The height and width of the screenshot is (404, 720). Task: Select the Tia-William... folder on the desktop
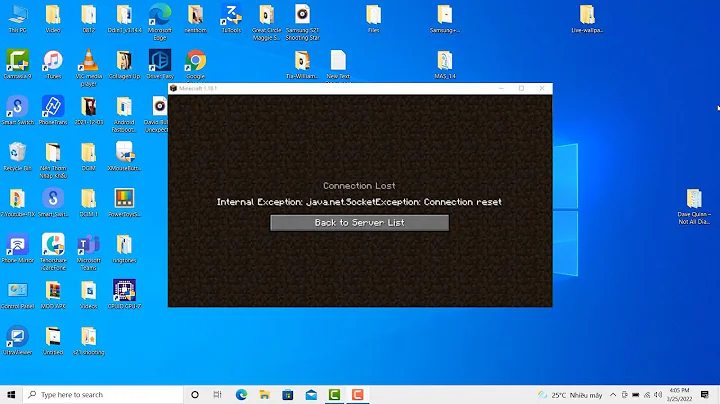(302, 64)
